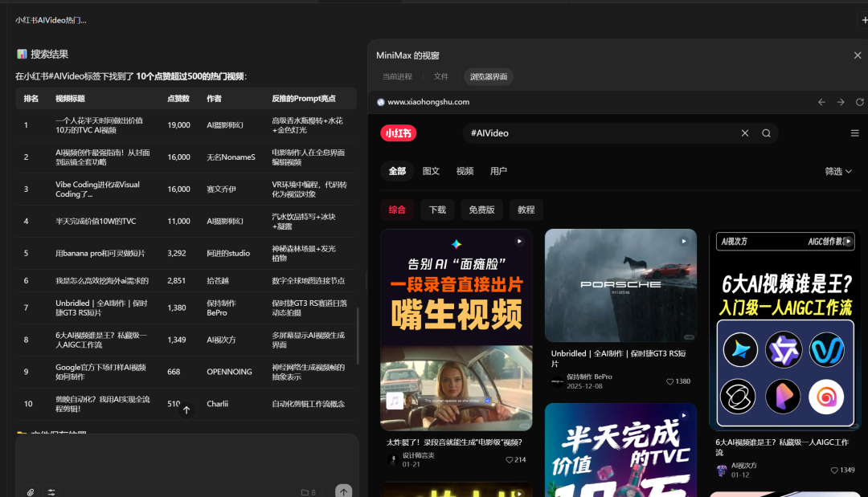Click the scroll-to-top arrow over the table
This screenshot has width=868, height=497.
coord(186,410)
